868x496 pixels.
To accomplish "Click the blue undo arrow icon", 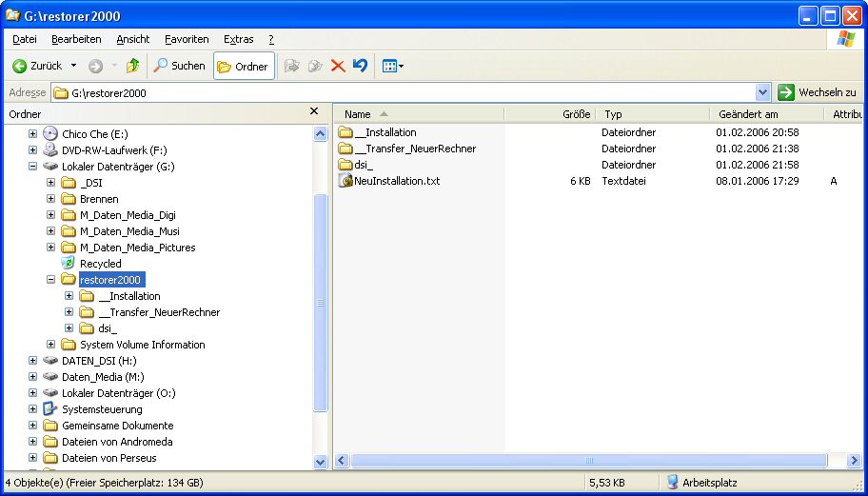I will coord(360,66).
